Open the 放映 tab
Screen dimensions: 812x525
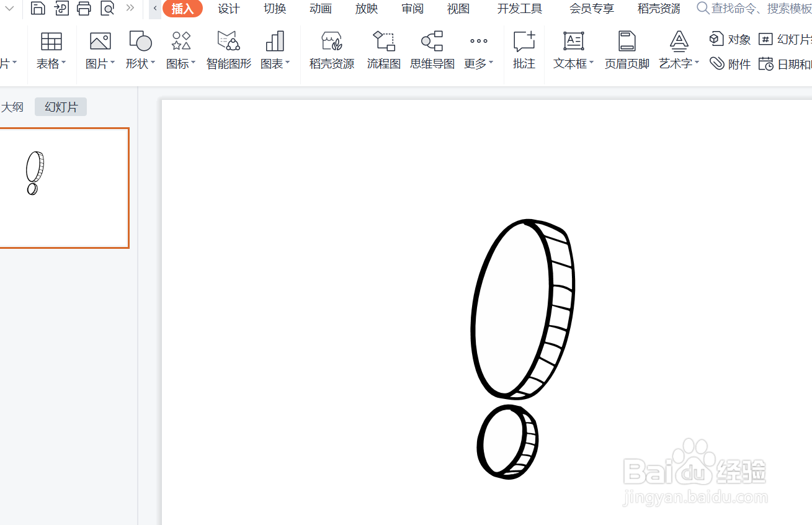point(367,9)
